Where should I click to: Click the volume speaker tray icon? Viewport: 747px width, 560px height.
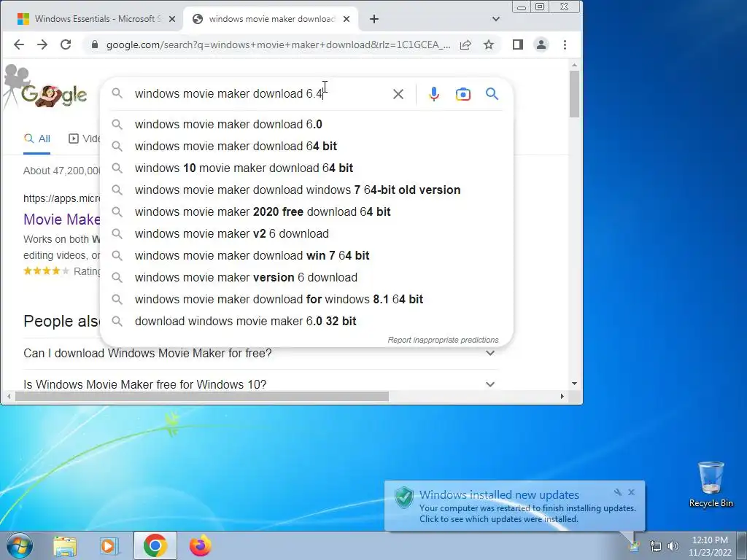(x=673, y=546)
